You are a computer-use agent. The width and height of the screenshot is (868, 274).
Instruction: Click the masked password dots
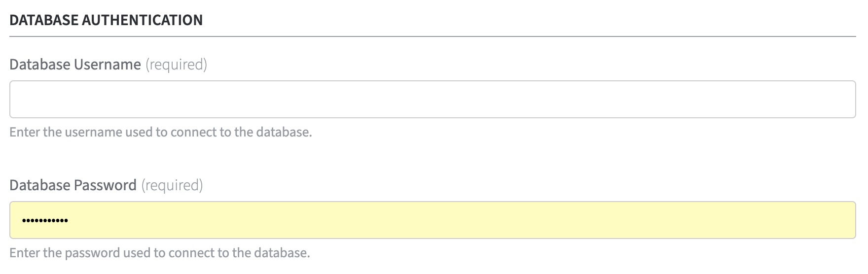45,220
